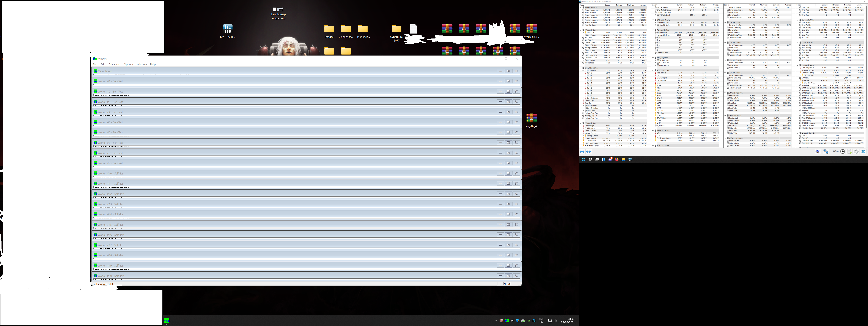Close sensors with the blue X icon

[x=863, y=152]
